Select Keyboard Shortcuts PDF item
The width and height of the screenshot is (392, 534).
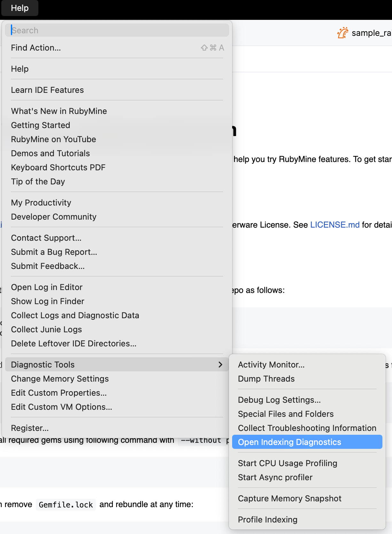58,167
